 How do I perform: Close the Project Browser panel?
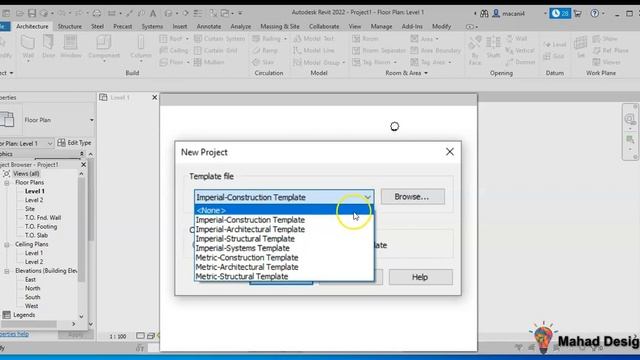(x=83, y=164)
